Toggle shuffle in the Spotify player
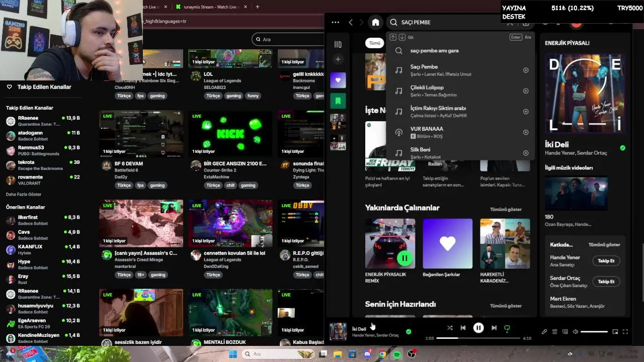Viewport: 644px width, 362px height. 450,328
